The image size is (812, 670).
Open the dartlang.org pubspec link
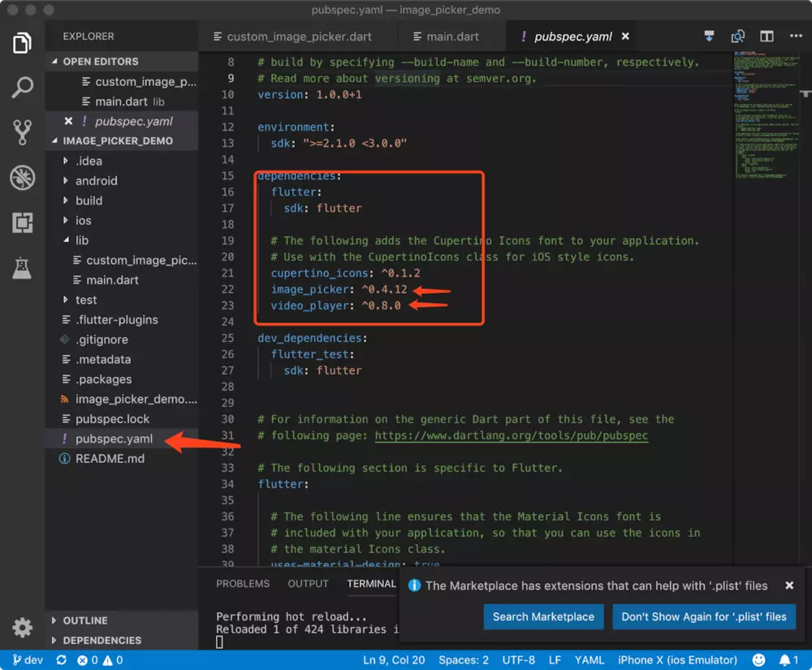point(511,435)
